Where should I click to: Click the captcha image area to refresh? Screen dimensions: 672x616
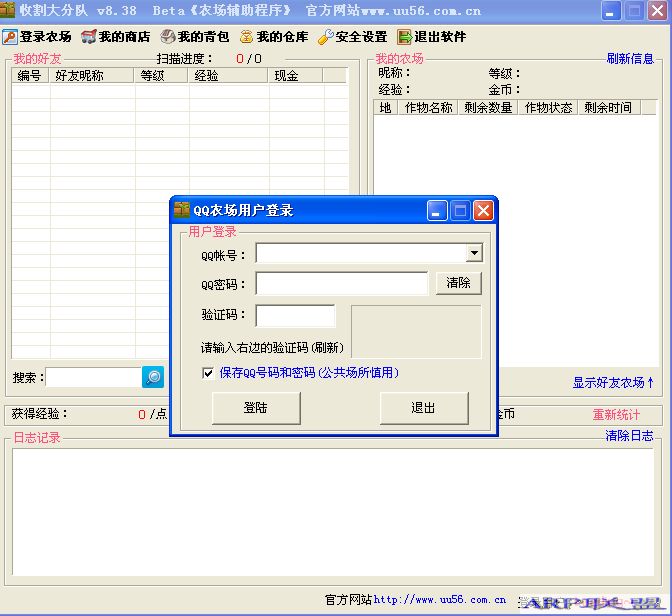click(x=416, y=332)
